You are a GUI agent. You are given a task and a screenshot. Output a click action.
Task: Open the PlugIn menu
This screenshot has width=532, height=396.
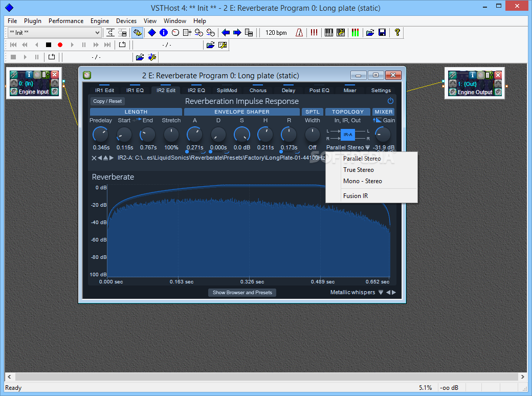pyautogui.click(x=33, y=20)
